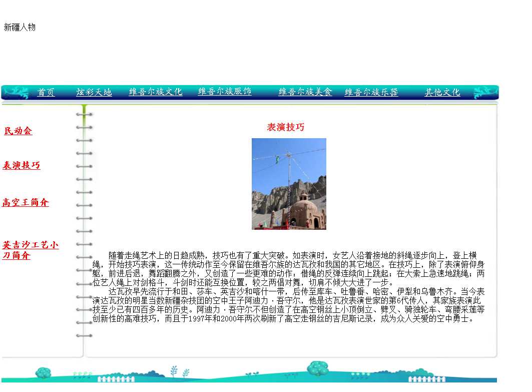Click the 民动会 sidebar link
The height and width of the screenshot is (392, 532).
pyautogui.click(x=18, y=131)
